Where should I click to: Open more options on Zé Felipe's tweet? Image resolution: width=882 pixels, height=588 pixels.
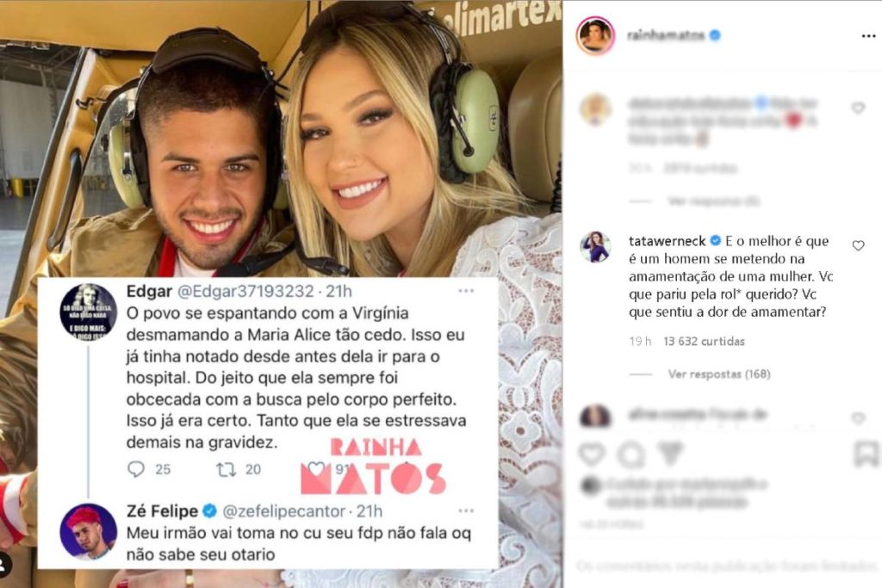point(466,511)
